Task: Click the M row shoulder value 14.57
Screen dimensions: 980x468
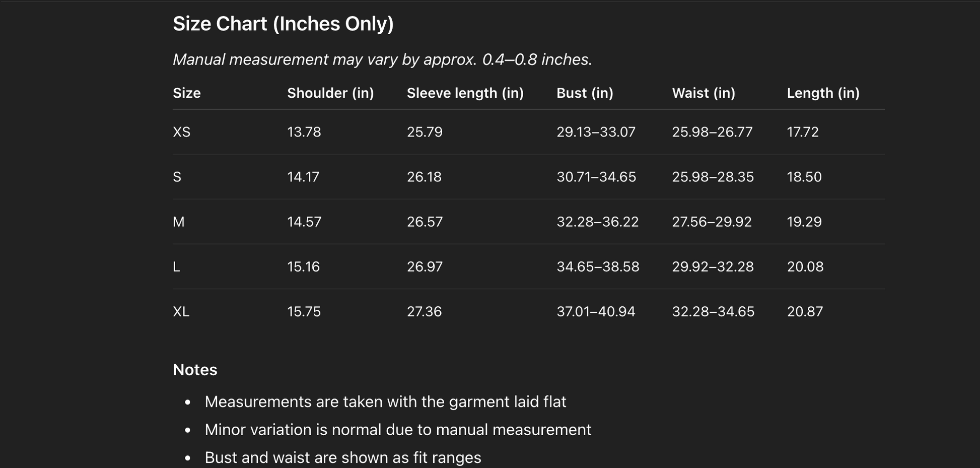Action: (304, 222)
